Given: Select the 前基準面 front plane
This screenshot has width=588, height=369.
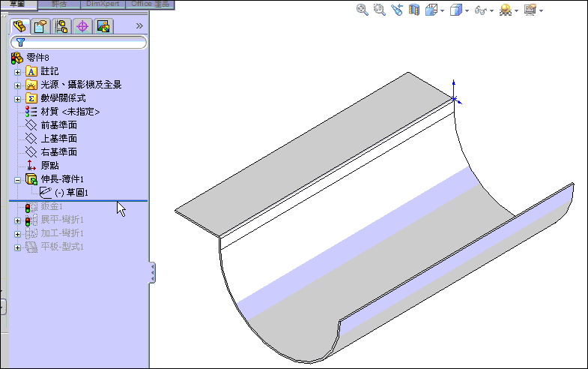Looking at the screenshot, I should coord(58,125).
